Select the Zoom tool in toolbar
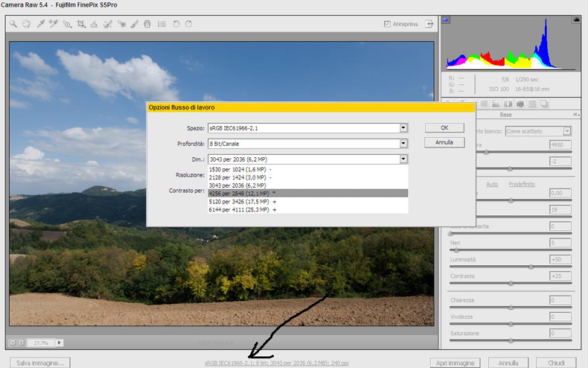 13,24
